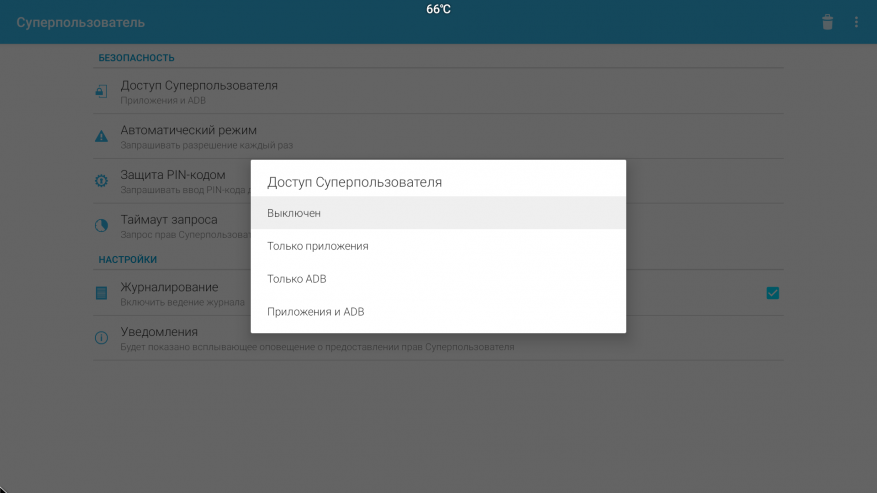Open the Доступ Суперпользователя setting row

[x=438, y=92]
